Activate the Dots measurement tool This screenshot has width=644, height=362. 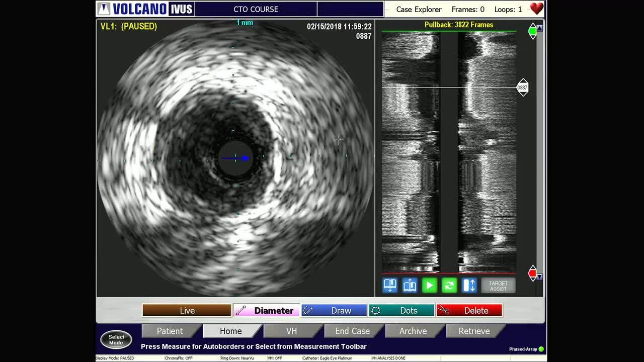coord(401,310)
